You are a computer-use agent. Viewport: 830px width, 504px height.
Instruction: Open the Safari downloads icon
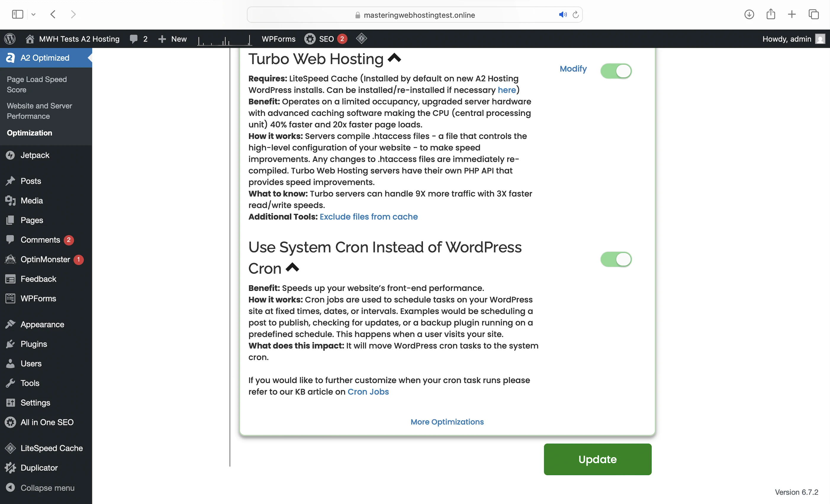(749, 14)
